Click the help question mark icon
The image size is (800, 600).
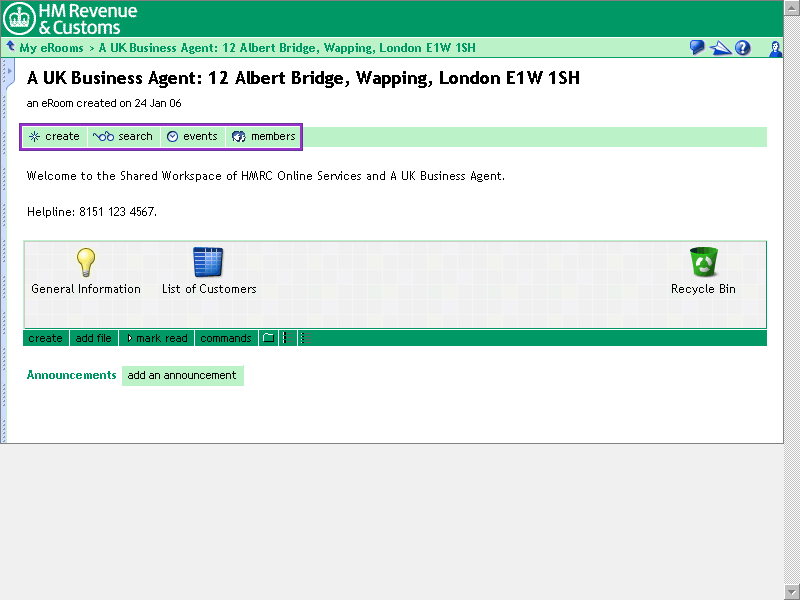pos(743,48)
